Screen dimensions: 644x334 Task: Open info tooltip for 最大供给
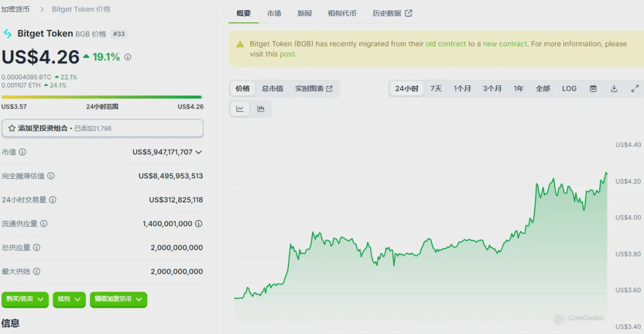36,271
